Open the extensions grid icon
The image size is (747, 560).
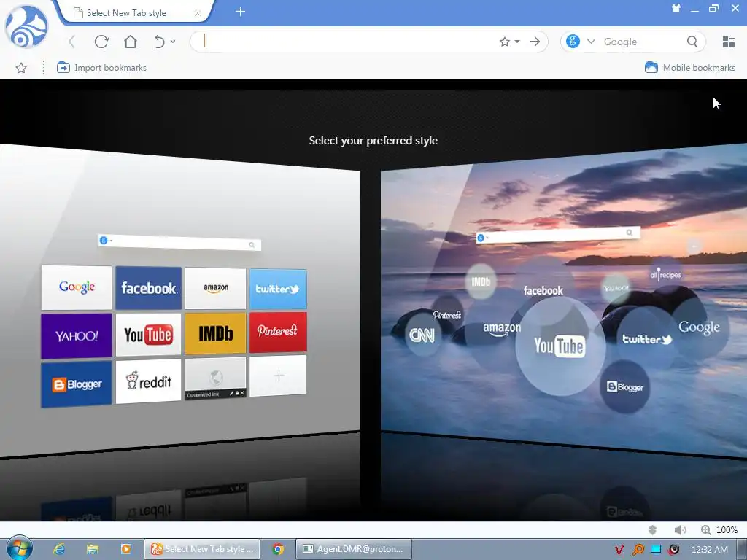tap(729, 42)
